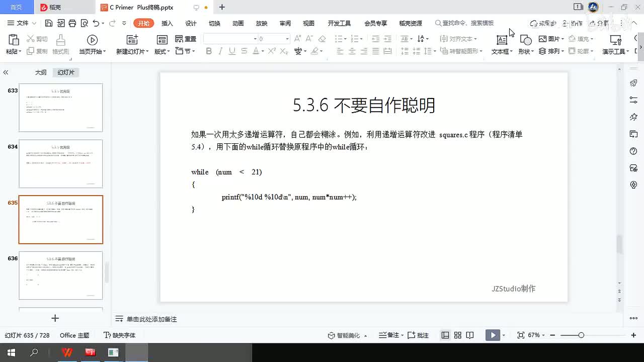Collapse the slide panel with double chevron
The image size is (644, 362).
6,72
